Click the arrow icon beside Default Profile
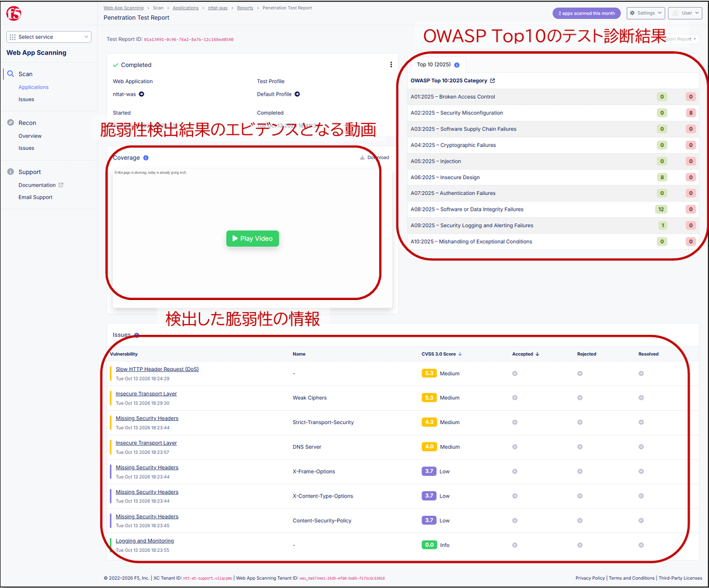 [297, 94]
